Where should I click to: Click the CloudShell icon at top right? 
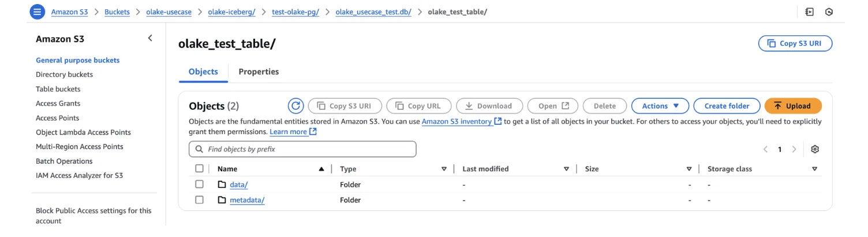pos(810,12)
